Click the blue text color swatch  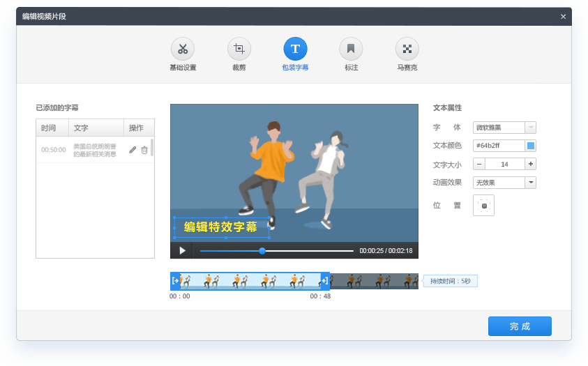click(x=530, y=146)
